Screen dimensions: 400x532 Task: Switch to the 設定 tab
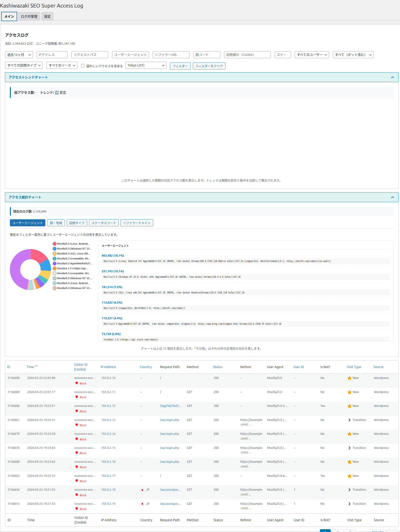[x=47, y=16]
